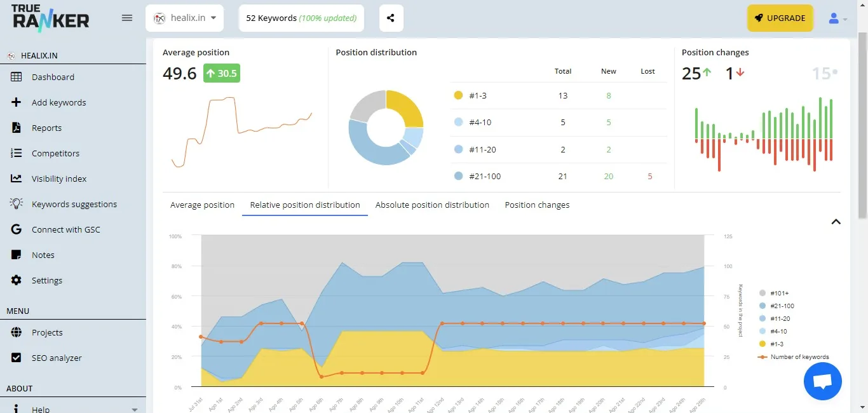Click the #11-20 row label
The width and height of the screenshot is (868, 413).
(482, 149)
